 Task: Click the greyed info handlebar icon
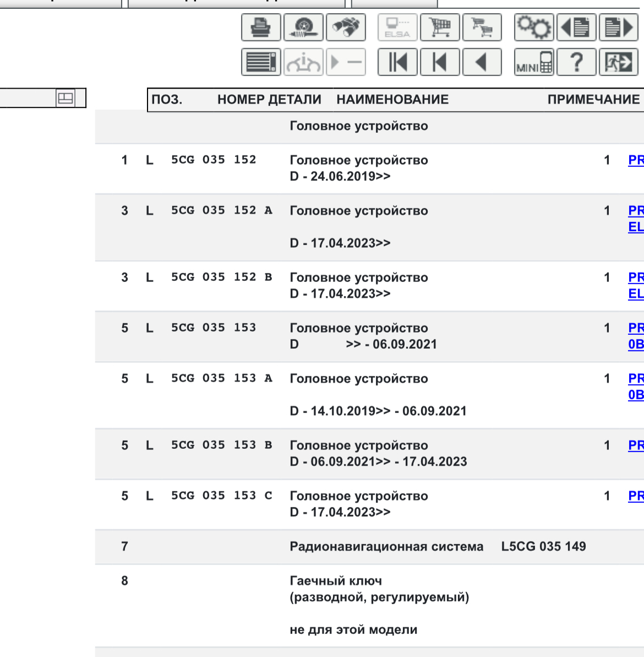(x=303, y=62)
